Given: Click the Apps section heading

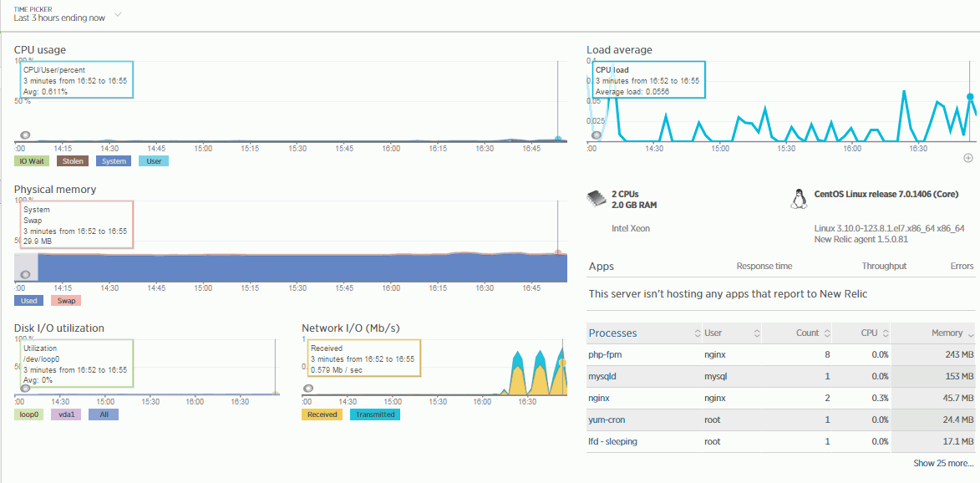Looking at the screenshot, I should click(x=602, y=267).
